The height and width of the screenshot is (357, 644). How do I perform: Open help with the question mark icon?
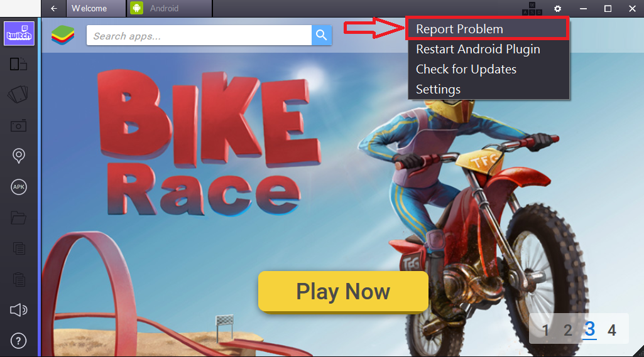pyautogui.click(x=18, y=341)
